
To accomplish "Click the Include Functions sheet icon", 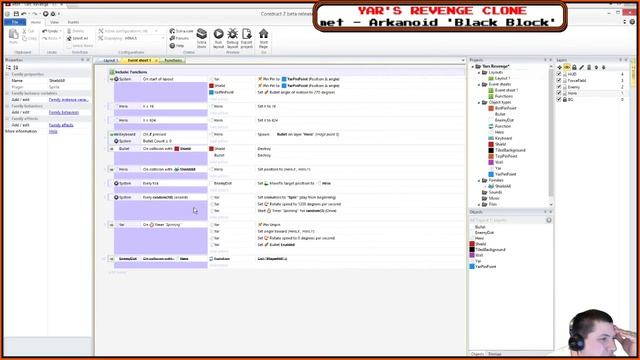I will (x=111, y=72).
